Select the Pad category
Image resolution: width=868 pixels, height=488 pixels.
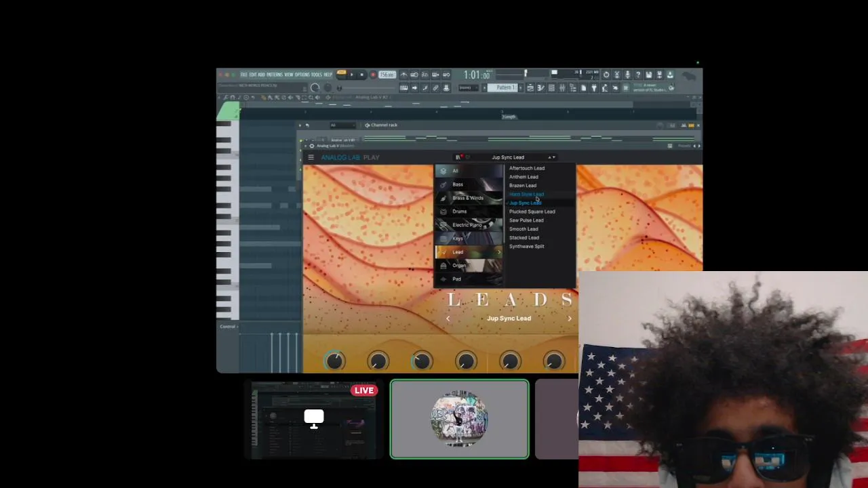[469, 279]
